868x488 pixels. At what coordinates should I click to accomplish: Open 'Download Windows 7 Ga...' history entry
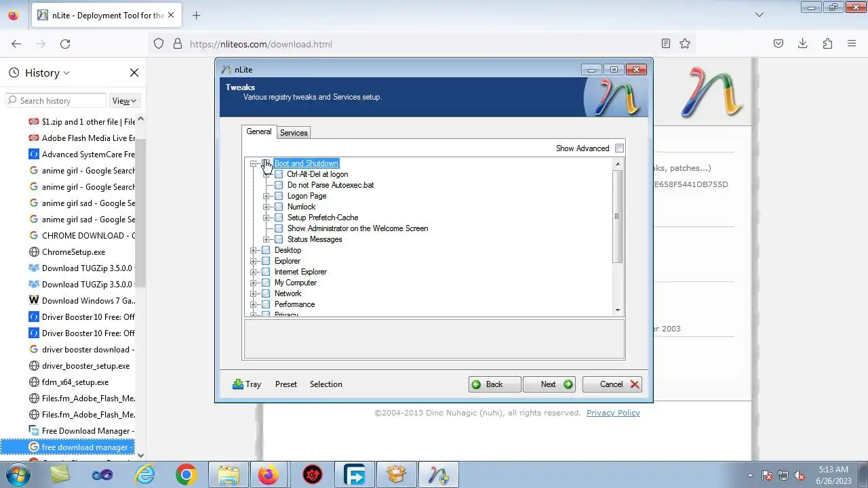(x=81, y=301)
